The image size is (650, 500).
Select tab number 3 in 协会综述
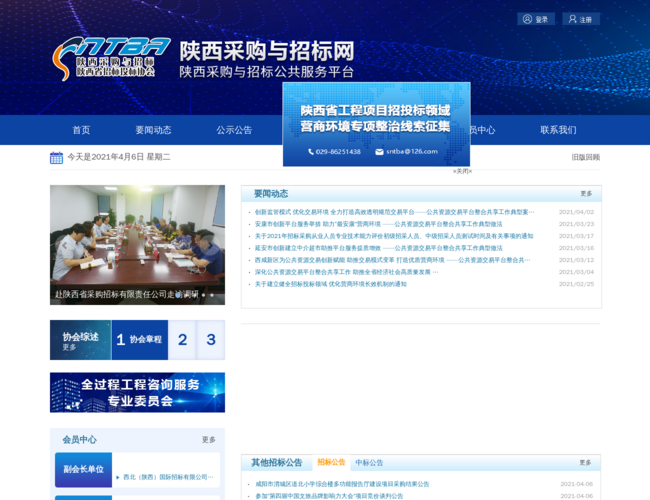tap(211, 340)
